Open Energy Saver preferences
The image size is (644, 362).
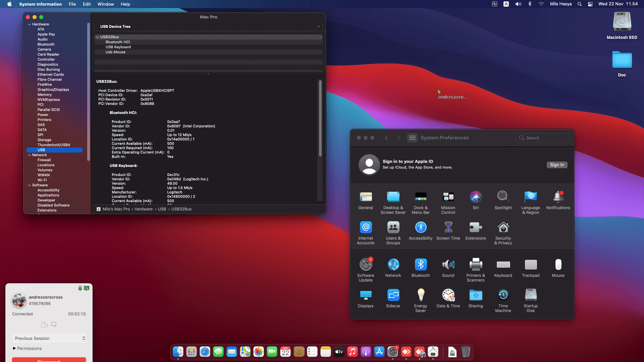[x=421, y=301]
